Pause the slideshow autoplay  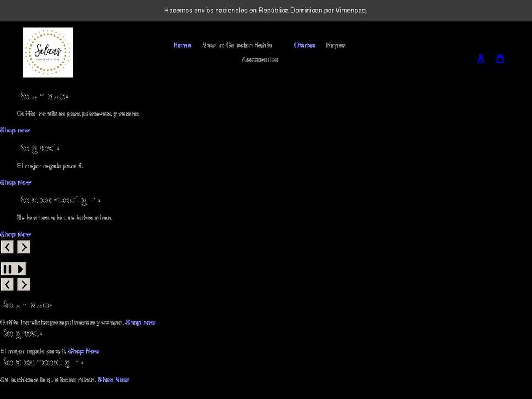pos(6,268)
